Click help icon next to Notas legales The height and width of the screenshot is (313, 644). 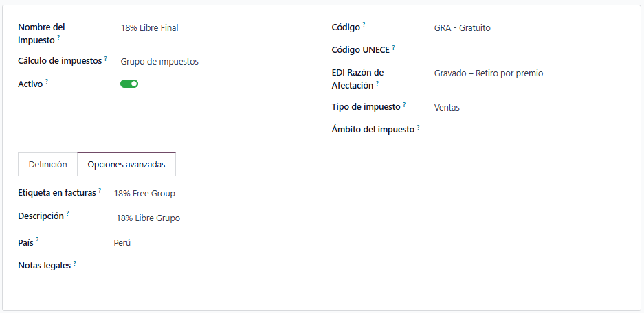click(x=74, y=262)
